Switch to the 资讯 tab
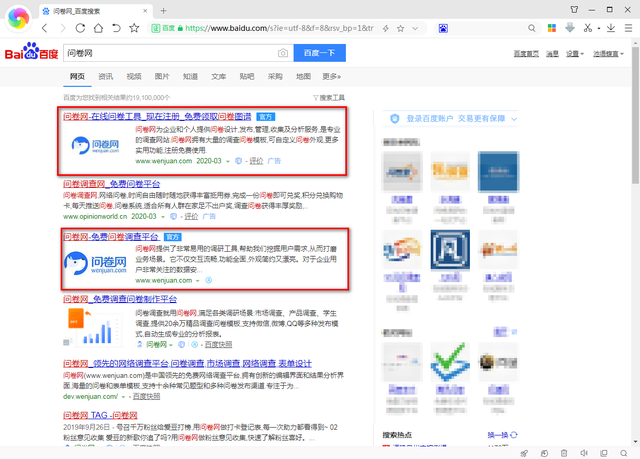Viewport: 640px width, 459px height. [x=105, y=76]
